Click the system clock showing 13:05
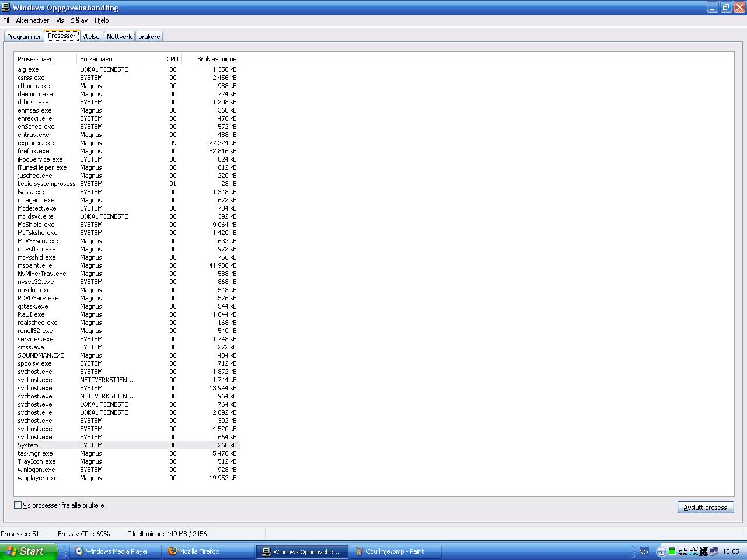This screenshot has width=747, height=560. pos(731,551)
